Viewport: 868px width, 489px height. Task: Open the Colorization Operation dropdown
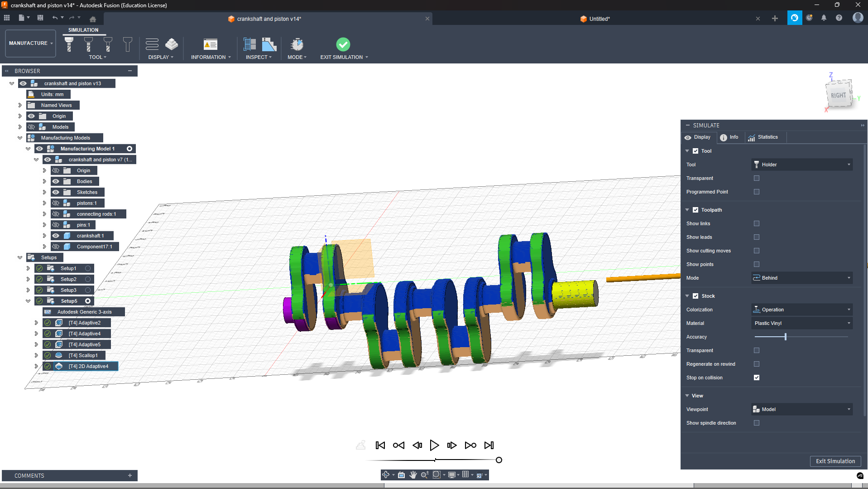tap(802, 310)
